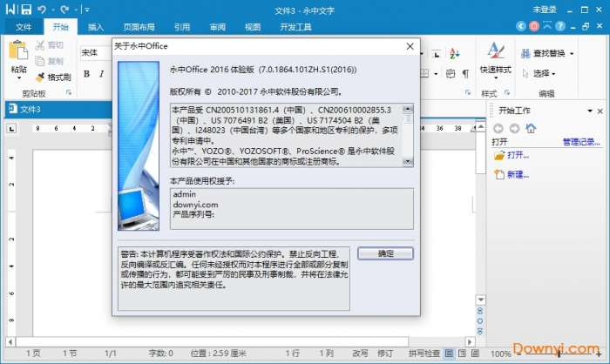Screen dimensions: 610x364
Task: Click the tab stop icon in paragraph group
Action: [437, 55]
